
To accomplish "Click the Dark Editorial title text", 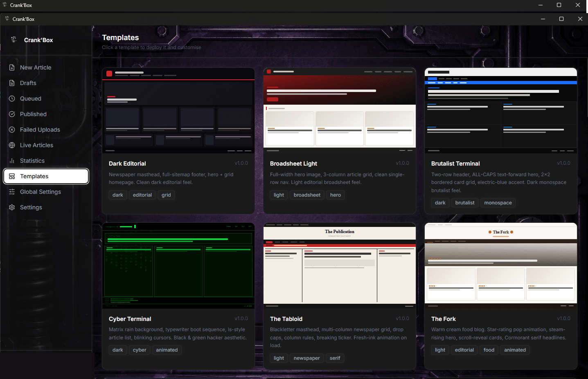I will [127, 164].
